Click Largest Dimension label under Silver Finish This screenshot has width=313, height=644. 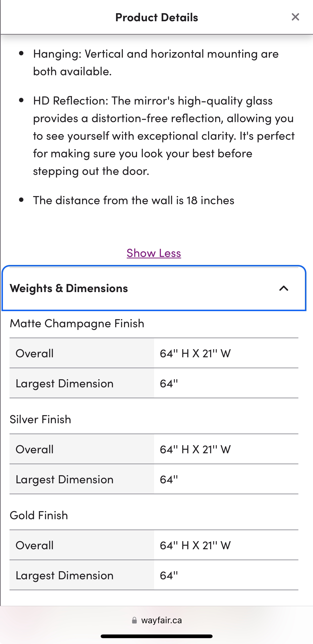[x=64, y=479]
